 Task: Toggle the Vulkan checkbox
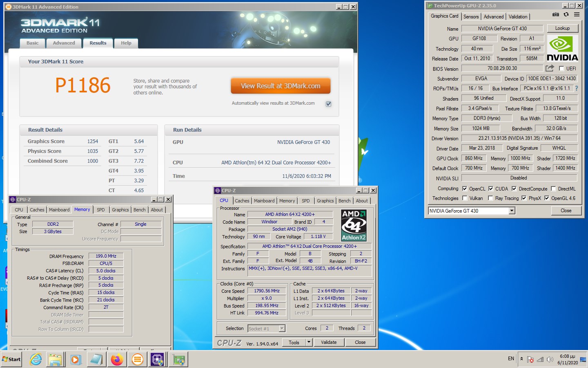click(465, 198)
